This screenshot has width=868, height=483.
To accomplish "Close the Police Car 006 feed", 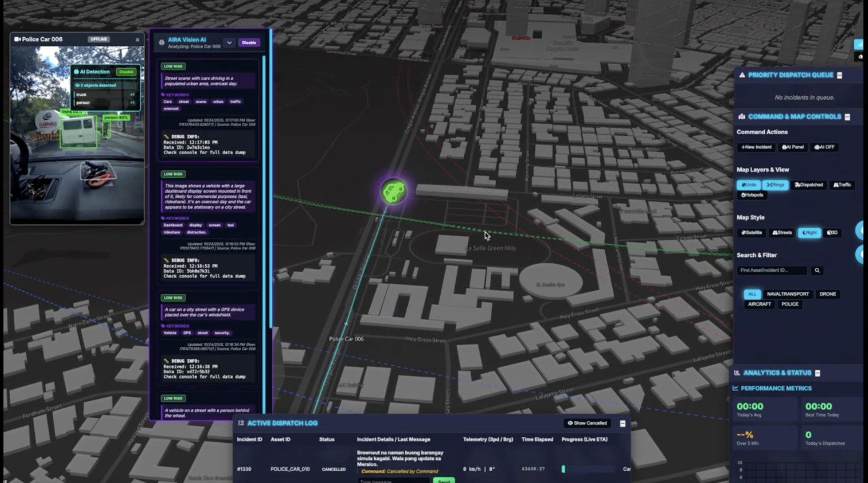I will click(x=138, y=40).
